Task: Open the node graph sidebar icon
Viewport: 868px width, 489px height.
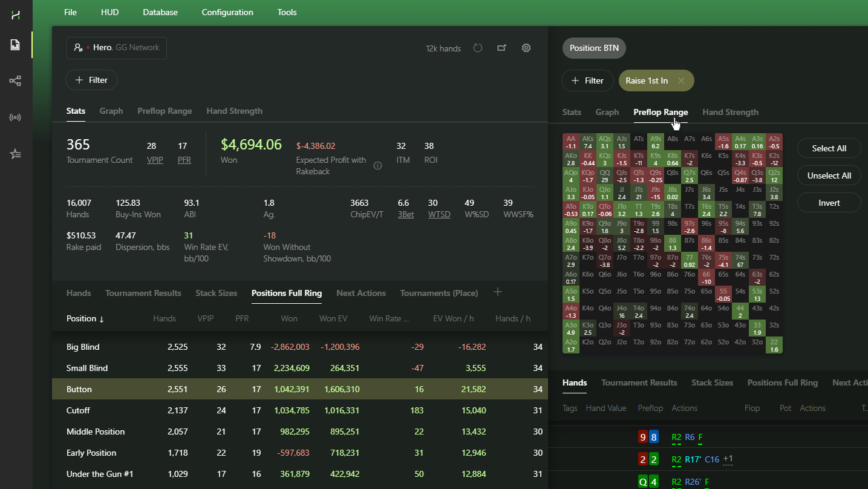Action: pyautogui.click(x=16, y=80)
